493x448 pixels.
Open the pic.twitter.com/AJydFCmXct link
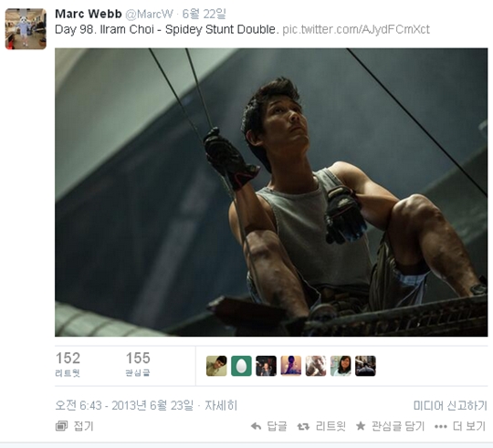(356, 29)
